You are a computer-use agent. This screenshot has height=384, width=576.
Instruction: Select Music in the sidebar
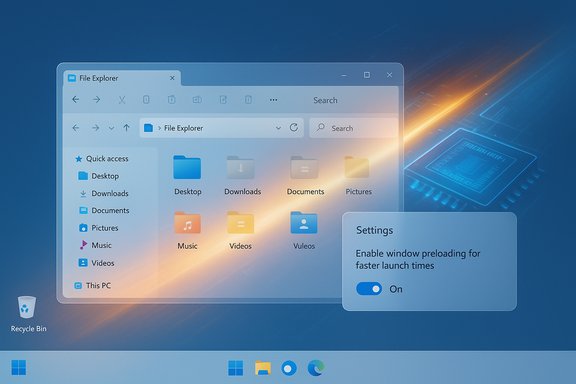pyautogui.click(x=96, y=245)
